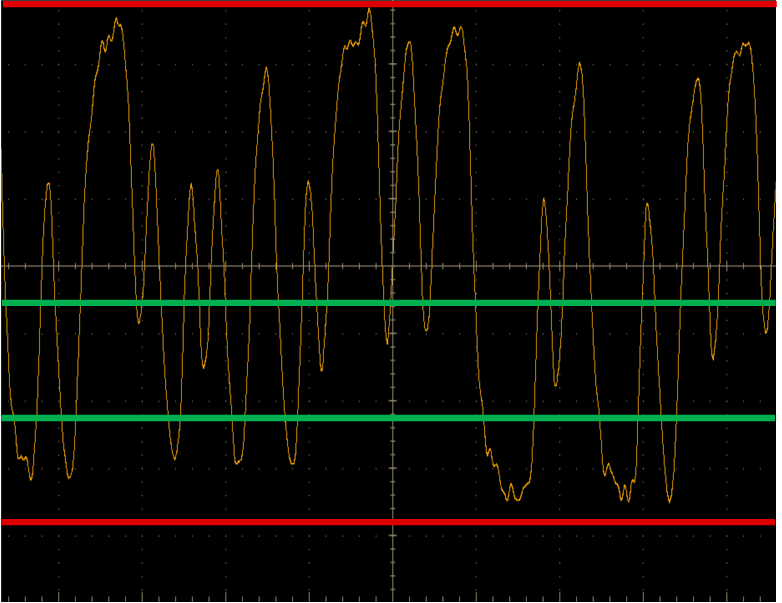Click the tick marks along the bottom edge
782x603 pixels.
point(300,597)
